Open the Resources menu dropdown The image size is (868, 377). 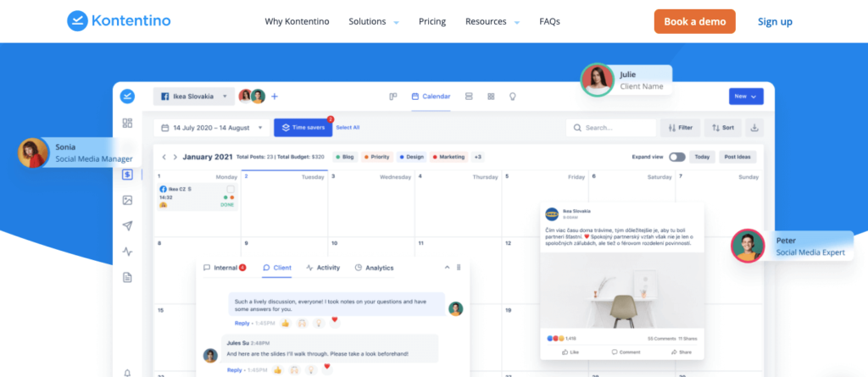[492, 21]
